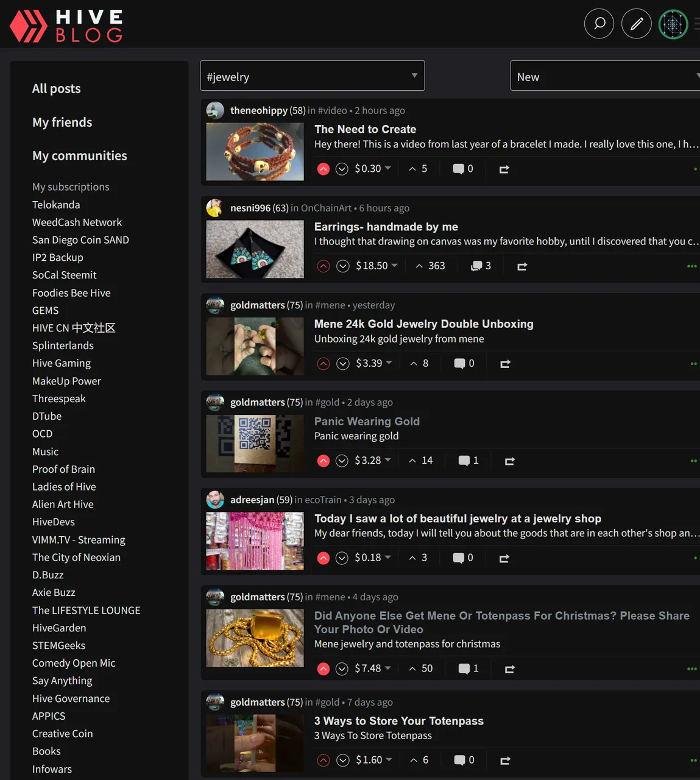The width and height of the screenshot is (700, 780).
Task: Visit theneohippy's profile
Action: [259, 110]
